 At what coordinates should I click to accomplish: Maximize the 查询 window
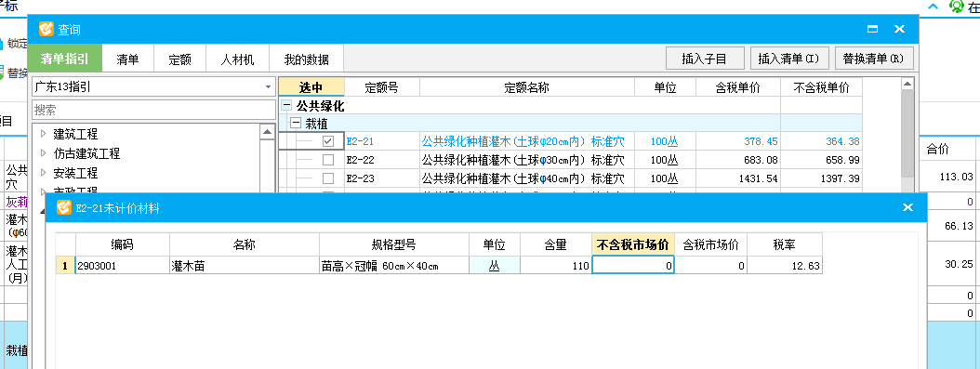872,30
